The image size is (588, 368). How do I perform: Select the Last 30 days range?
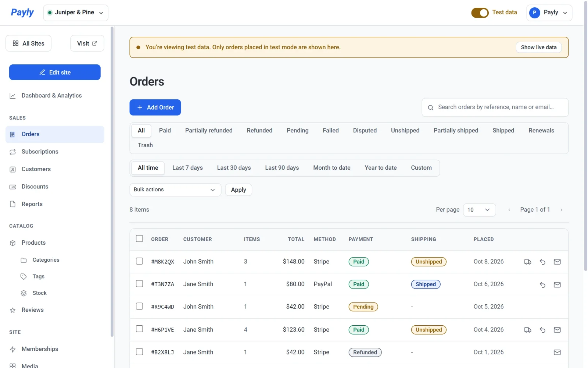tap(234, 168)
